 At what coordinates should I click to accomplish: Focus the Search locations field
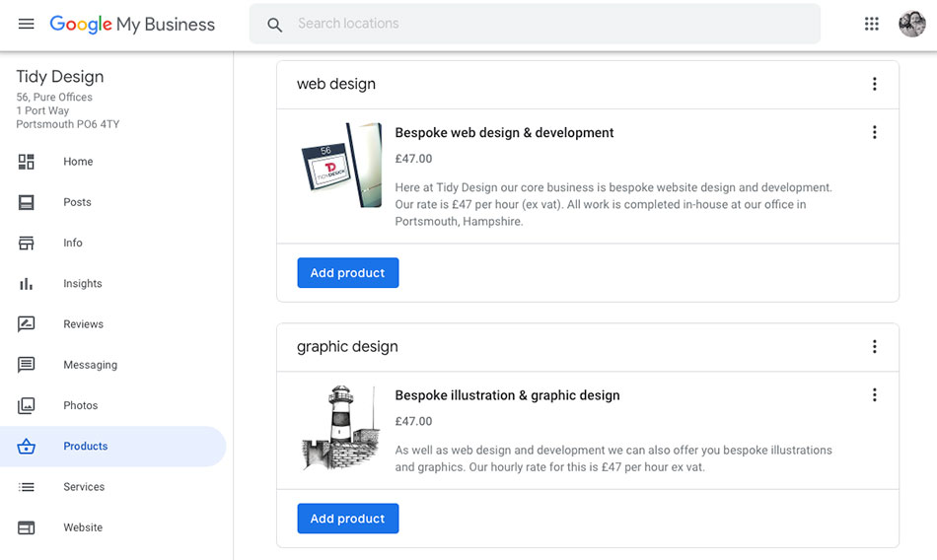pos(535,24)
